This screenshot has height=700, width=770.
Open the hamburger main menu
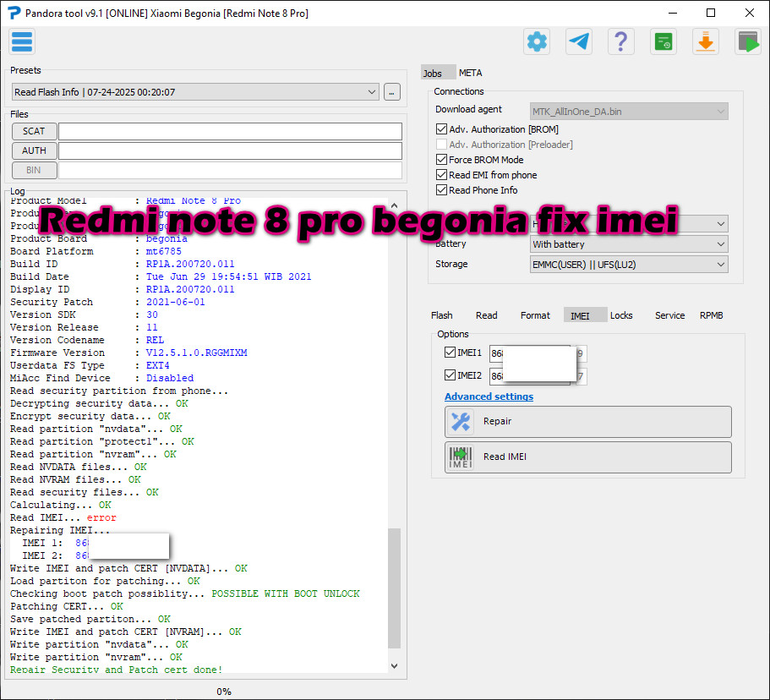coord(22,41)
